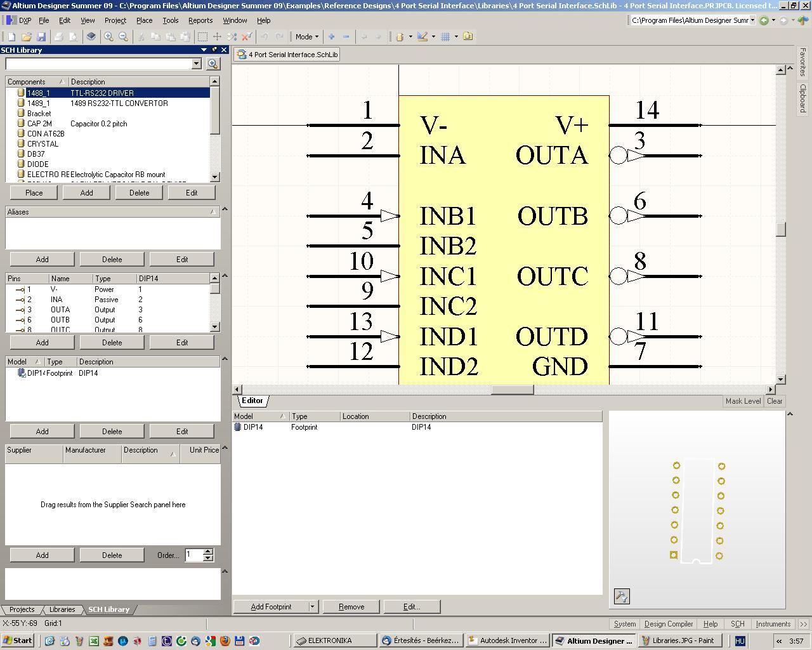Pin the SCH Library panel
The width and height of the screenshot is (812, 650).
[214, 50]
